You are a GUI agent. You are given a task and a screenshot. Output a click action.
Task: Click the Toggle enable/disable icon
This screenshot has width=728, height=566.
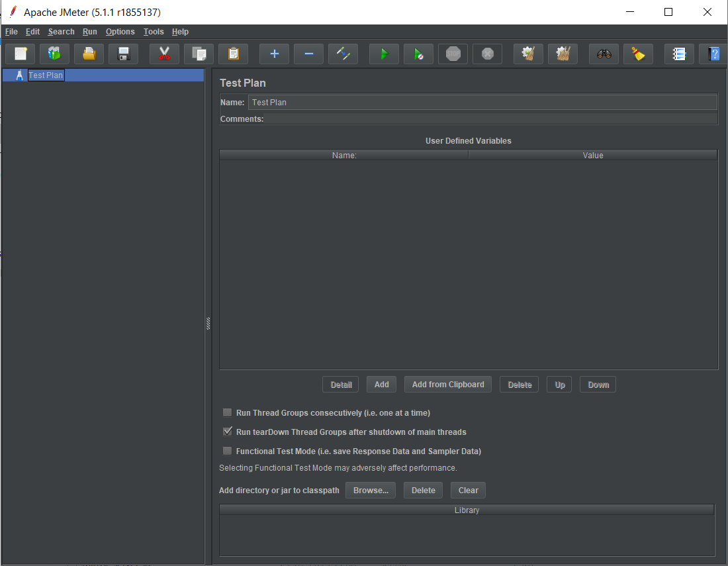[x=343, y=54]
